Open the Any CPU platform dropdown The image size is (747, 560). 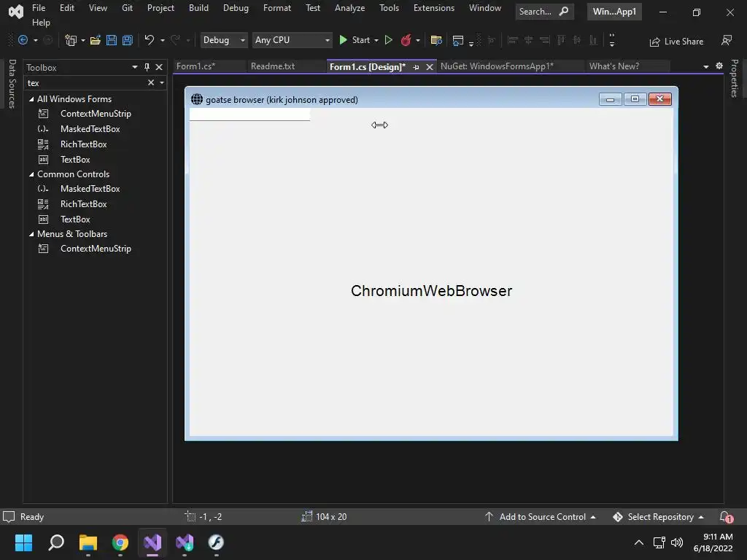(292, 40)
